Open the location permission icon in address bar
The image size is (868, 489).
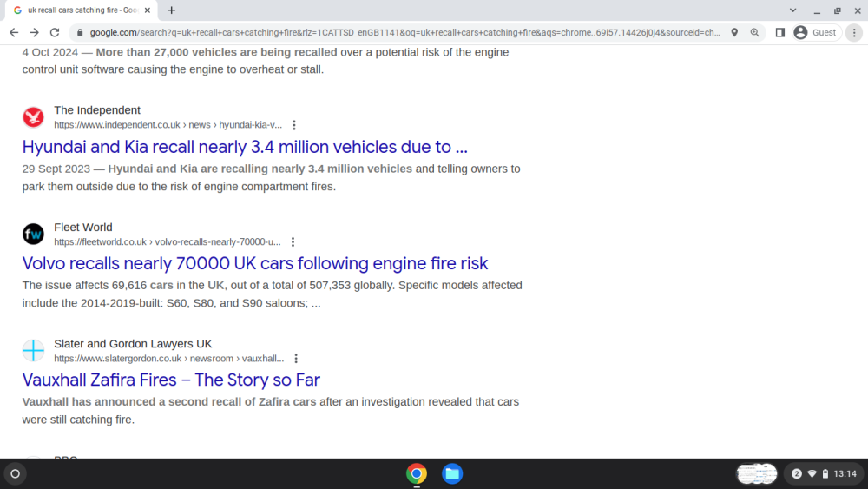(x=734, y=33)
